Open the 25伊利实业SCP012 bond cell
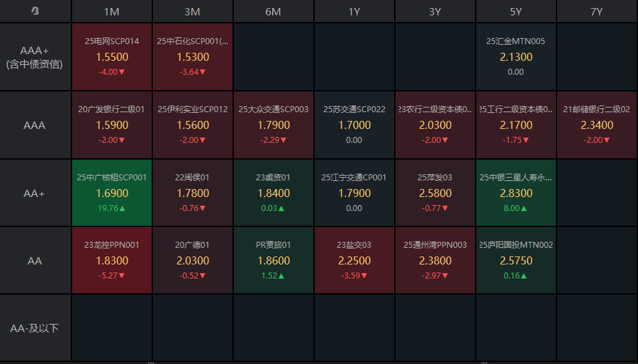This screenshot has height=364, width=638. point(192,125)
